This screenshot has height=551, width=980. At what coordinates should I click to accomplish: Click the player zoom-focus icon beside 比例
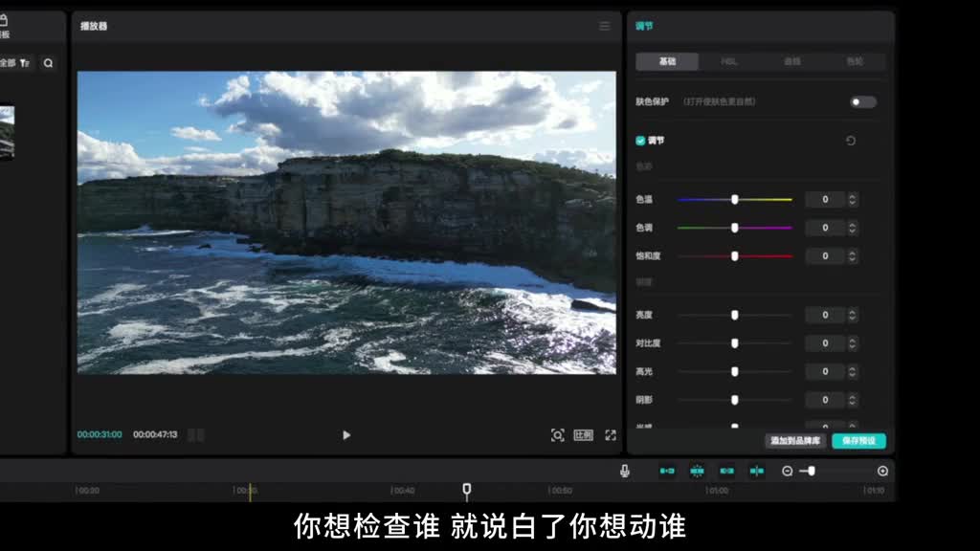pyautogui.click(x=557, y=435)
